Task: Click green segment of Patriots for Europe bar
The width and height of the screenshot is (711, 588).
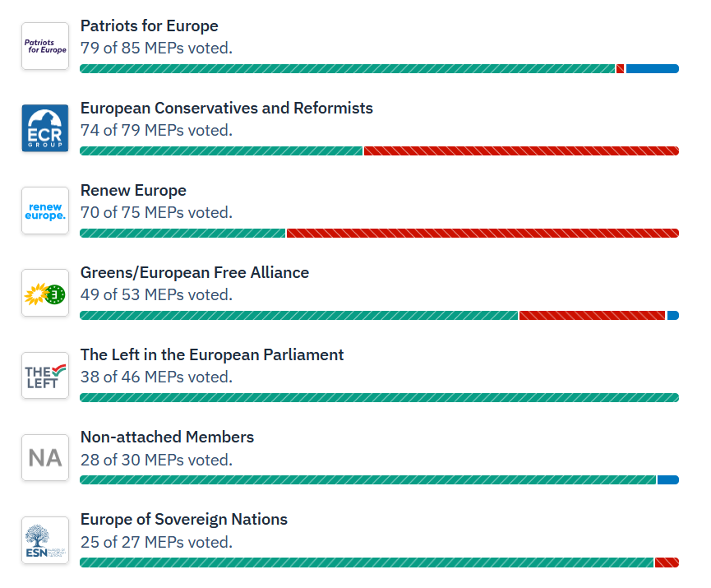Action: pyautogui.click(x=347, y=69)
